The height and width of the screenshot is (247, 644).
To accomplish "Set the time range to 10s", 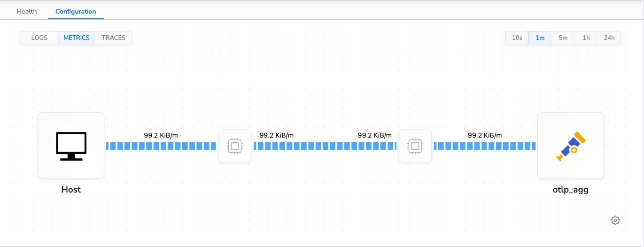I will click(517, 38).
